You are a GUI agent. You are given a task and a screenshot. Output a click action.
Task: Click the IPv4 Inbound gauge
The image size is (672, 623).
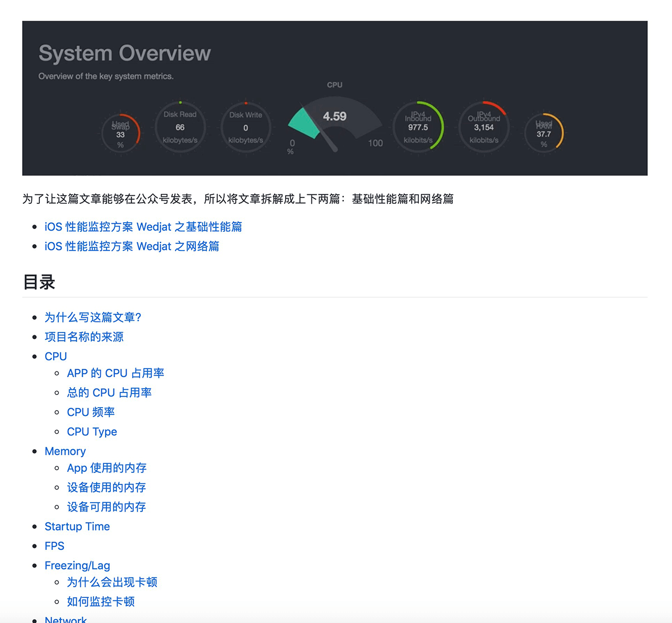click(x=418, y=127)
